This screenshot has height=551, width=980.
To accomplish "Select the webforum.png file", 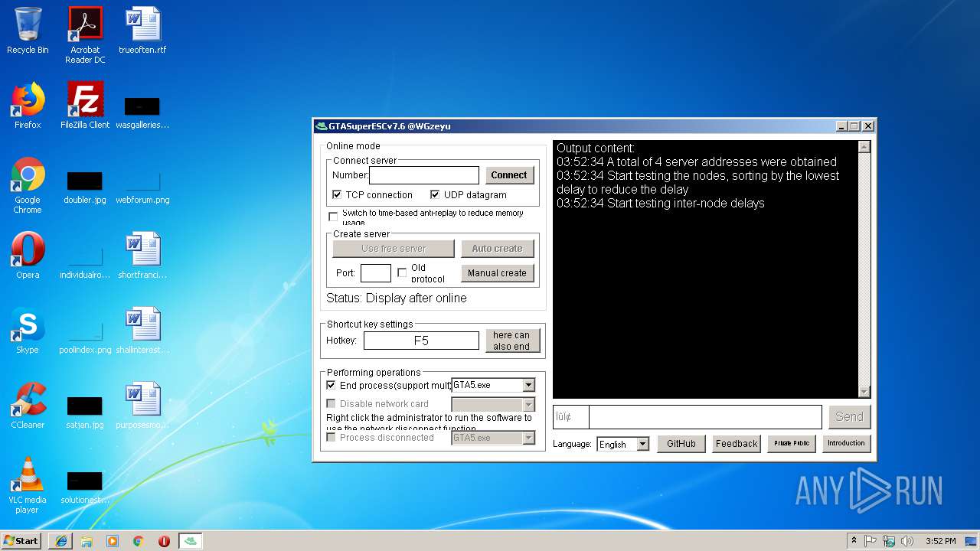I will click(x=142, y=187).
